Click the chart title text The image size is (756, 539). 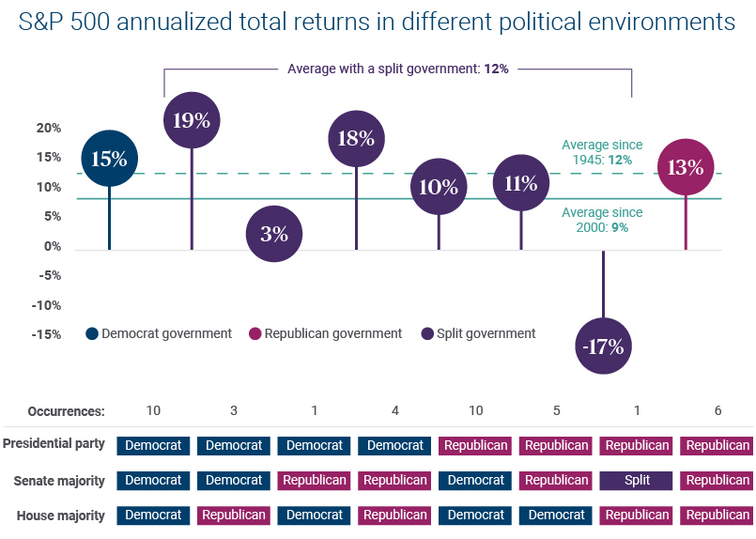pyautogui.click(x=377, y=23)
